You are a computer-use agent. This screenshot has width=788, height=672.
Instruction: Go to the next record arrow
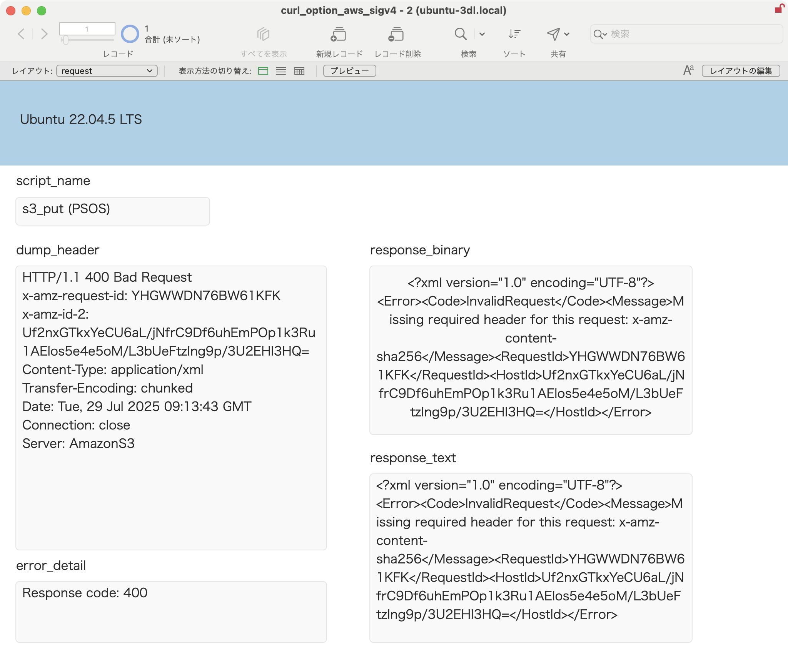pos(44,34)
